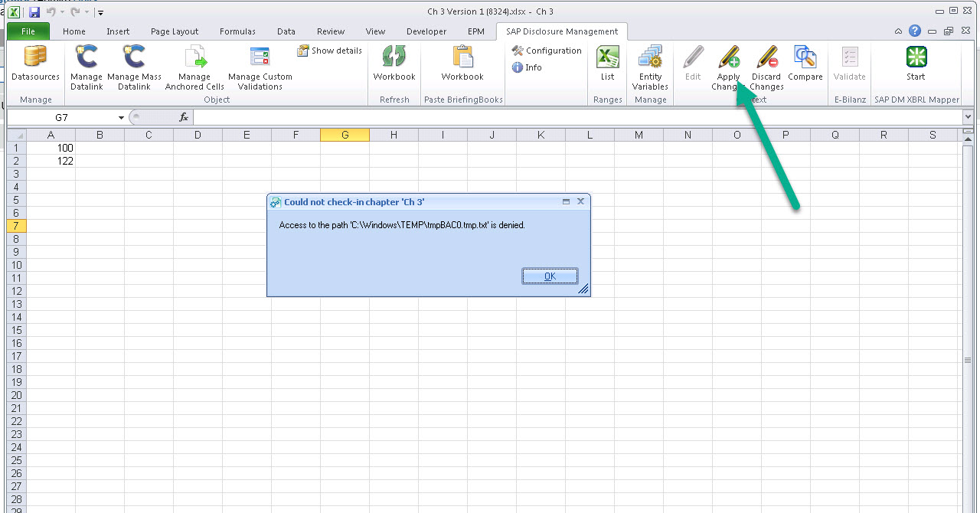Open the File tab
Image resolution: width=980 pixels, height=513 pixels.
pos(28,31)
